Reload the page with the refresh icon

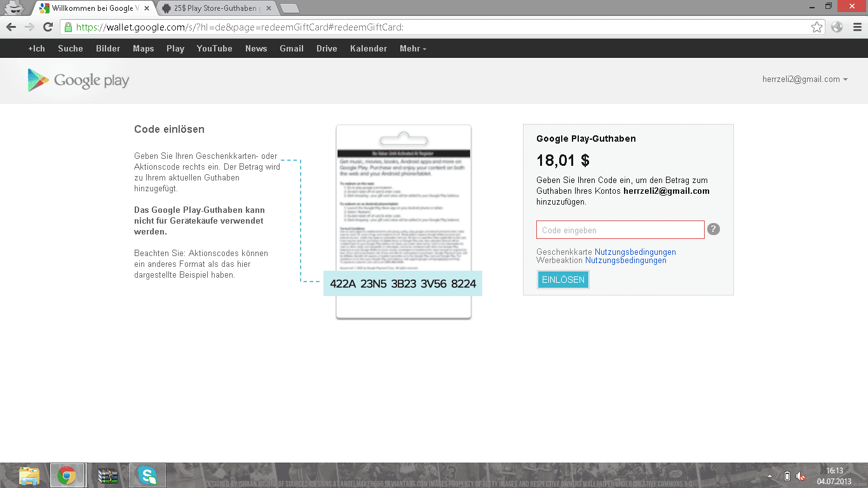pyautogui.click(x=48, y=27)
